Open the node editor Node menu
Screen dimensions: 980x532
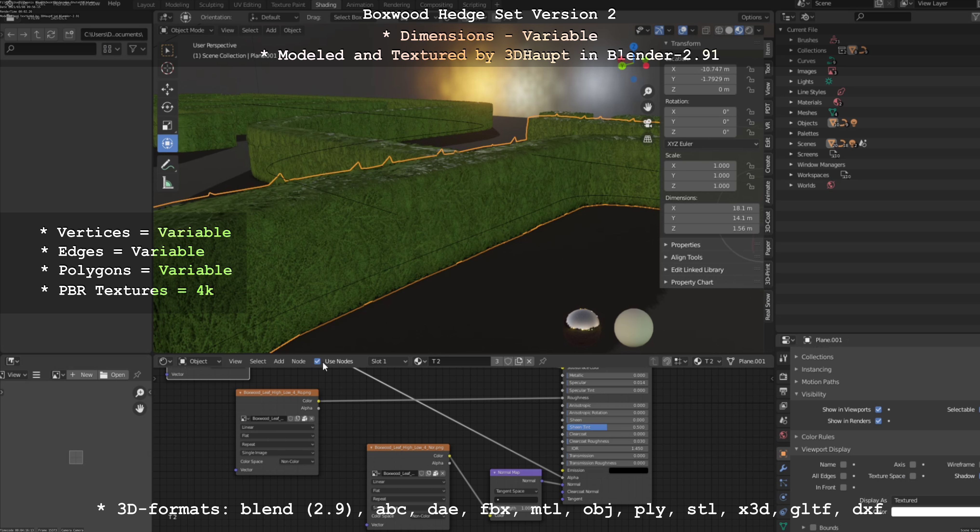click(x=298, y=361)
